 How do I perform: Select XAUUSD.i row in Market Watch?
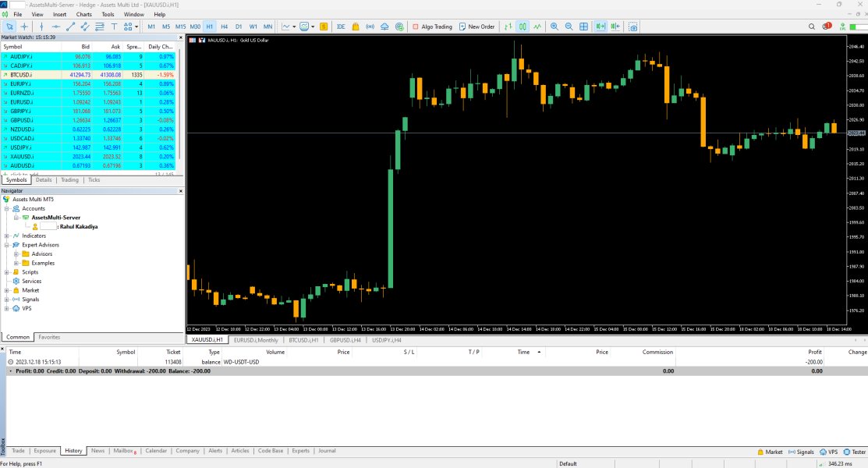pyautogui.click(x=89, y=157)
